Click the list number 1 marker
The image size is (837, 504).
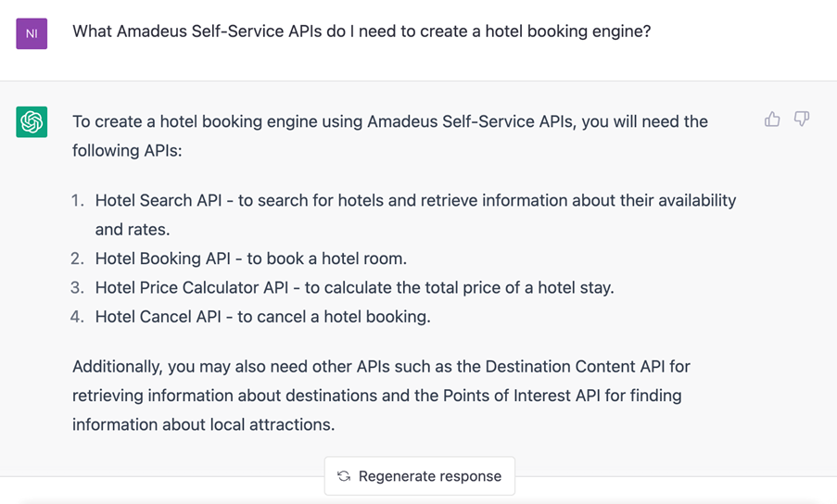[x=78, y=200]
